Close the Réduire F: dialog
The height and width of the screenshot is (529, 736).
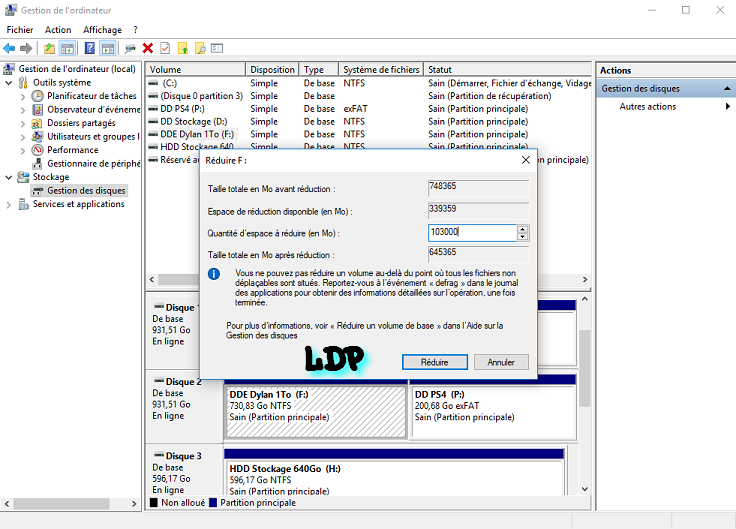pyautogui.click(x=526, y=160)
